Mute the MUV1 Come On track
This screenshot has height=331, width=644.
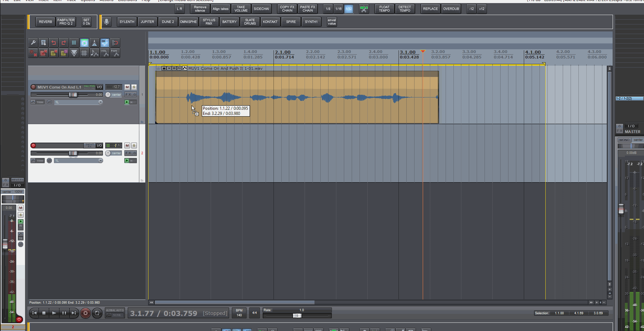(127, 87)
